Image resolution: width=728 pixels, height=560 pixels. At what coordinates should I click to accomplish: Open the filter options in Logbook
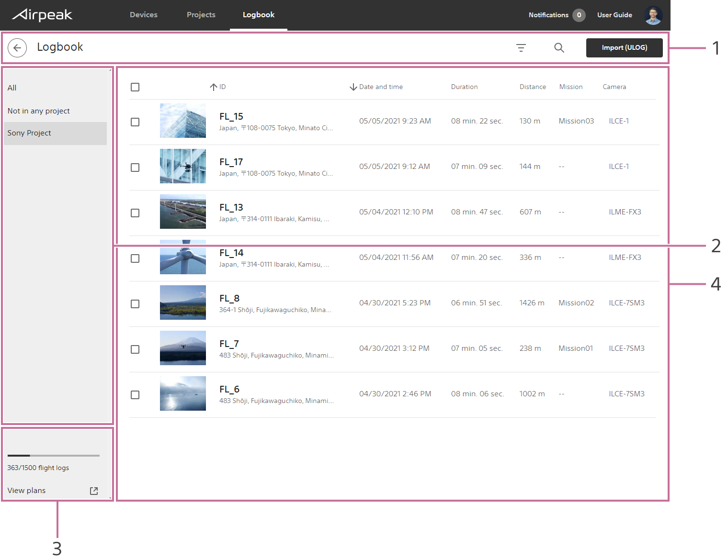coord(521,48)
